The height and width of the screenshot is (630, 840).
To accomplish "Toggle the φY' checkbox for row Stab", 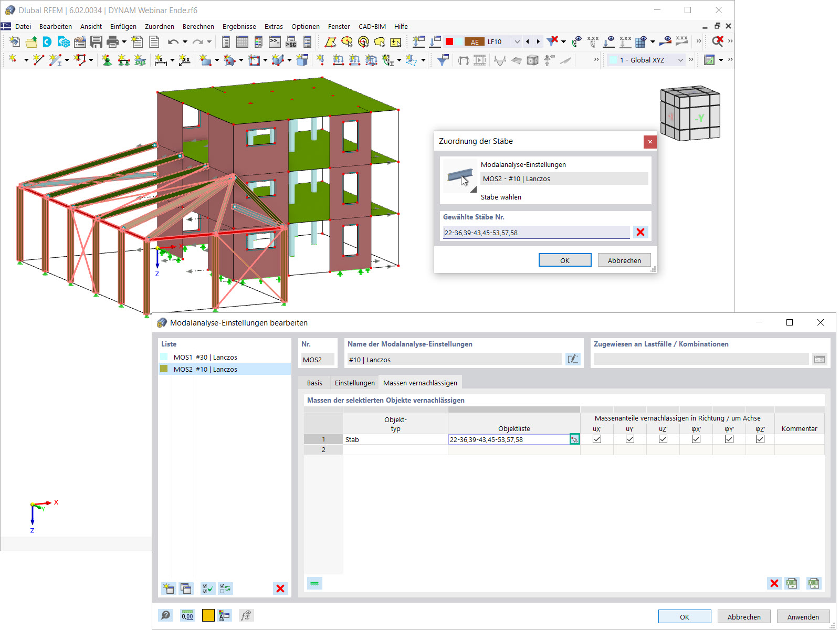I will [x=729, y=439].
